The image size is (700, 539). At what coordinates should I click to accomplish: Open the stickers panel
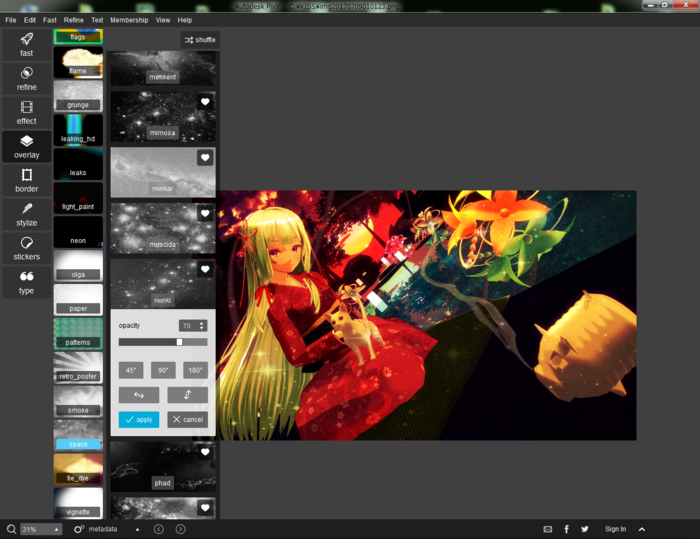(x=26, y=248)
